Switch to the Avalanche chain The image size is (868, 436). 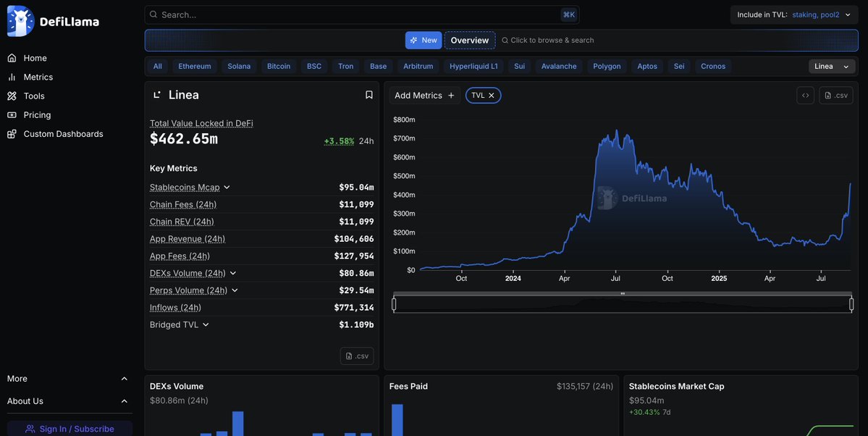559,67
